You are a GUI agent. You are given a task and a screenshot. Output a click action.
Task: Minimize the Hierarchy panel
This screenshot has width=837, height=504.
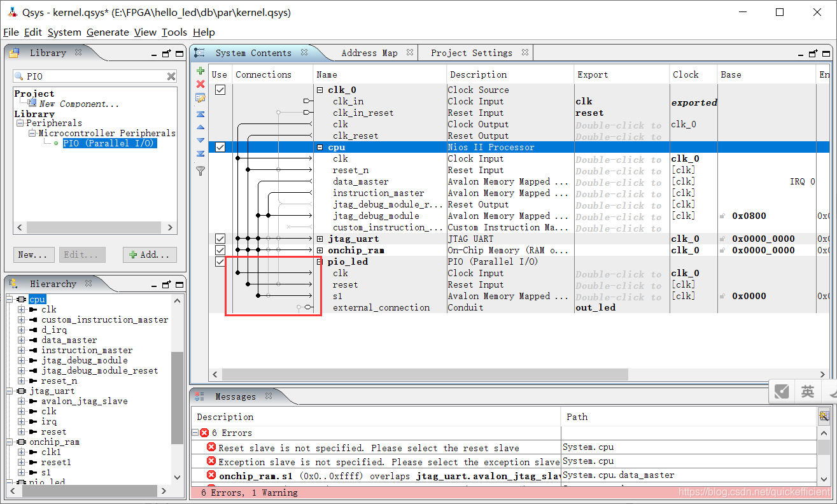tap(154, 286)
